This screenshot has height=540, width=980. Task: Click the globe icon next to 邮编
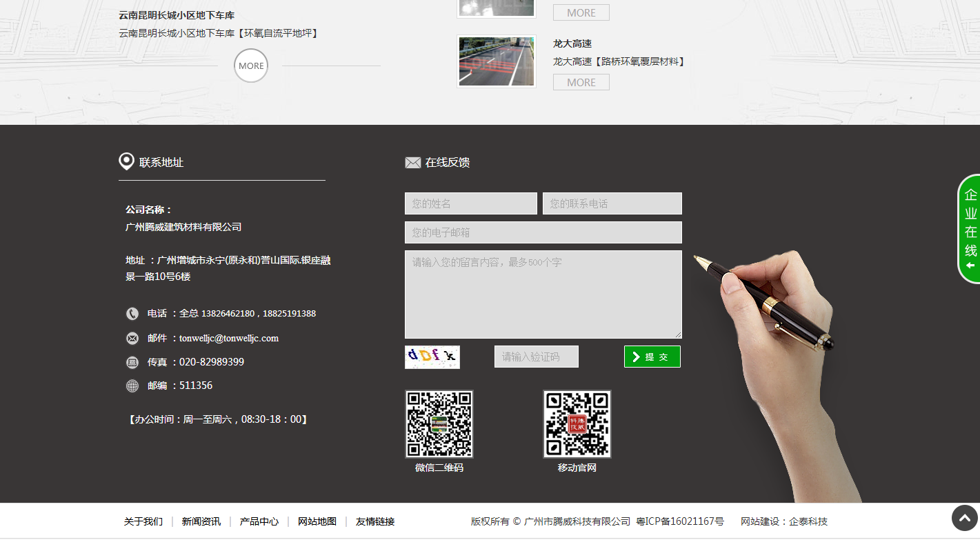[132, 386]
